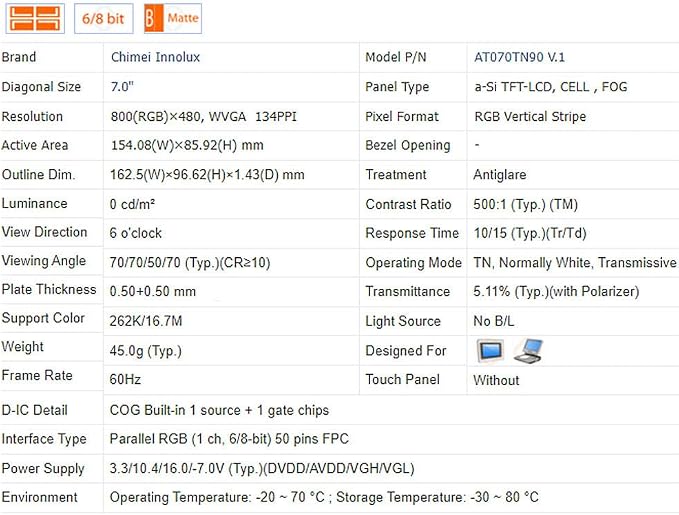Click TN, Normally White, Transmissive value

click(575, 262)
